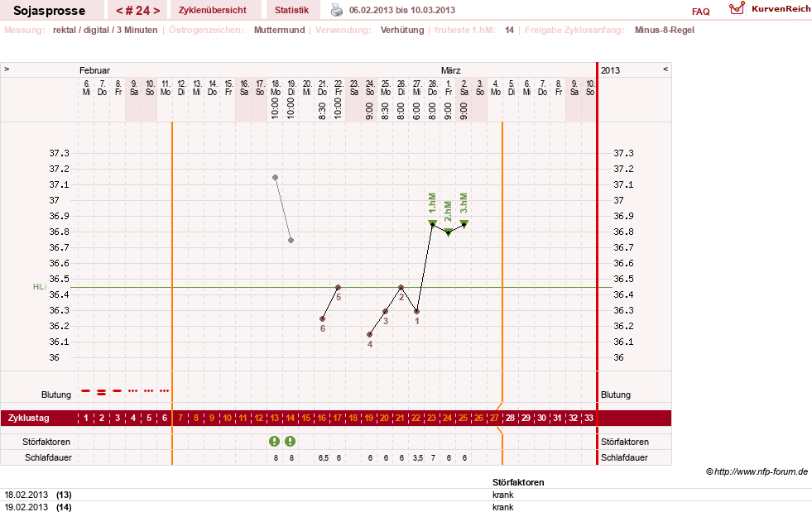Click the heavy bleeding mark on cycle day 2
Screen dimensions: 812x531
[102, 392]
